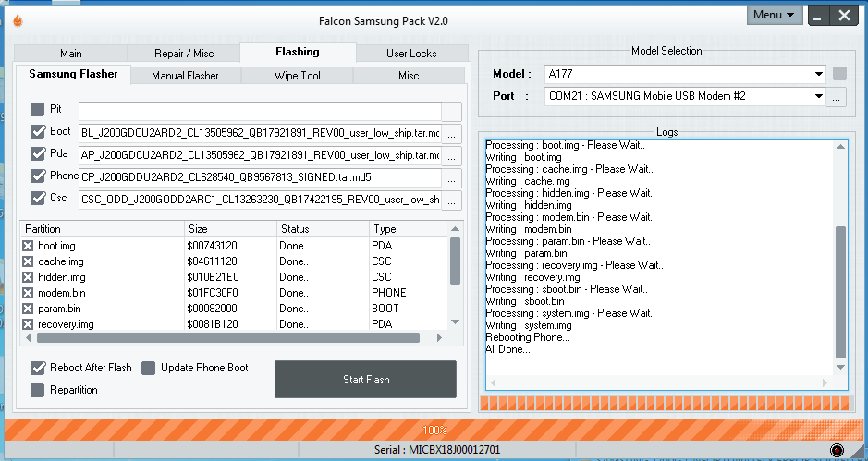Switch to the Main tab

point(71,54)
